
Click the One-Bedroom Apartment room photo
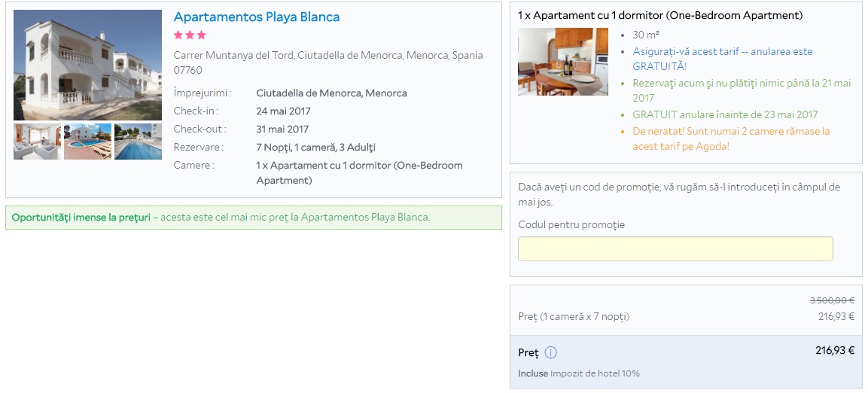tap(562, 62)
